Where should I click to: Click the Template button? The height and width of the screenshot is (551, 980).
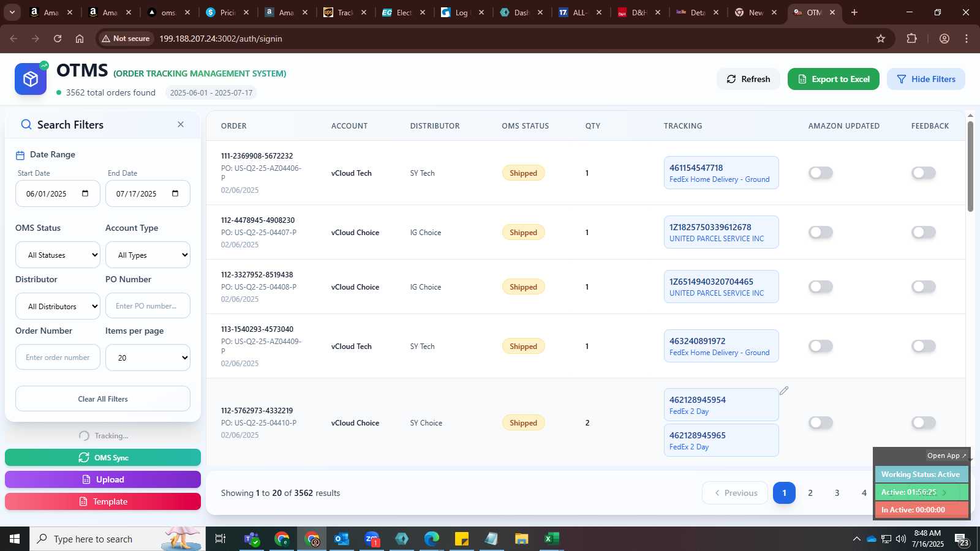click(103, 501)
